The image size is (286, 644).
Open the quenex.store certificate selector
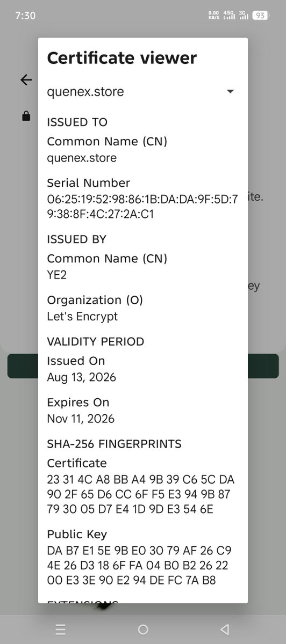click(x=143, y=92)
